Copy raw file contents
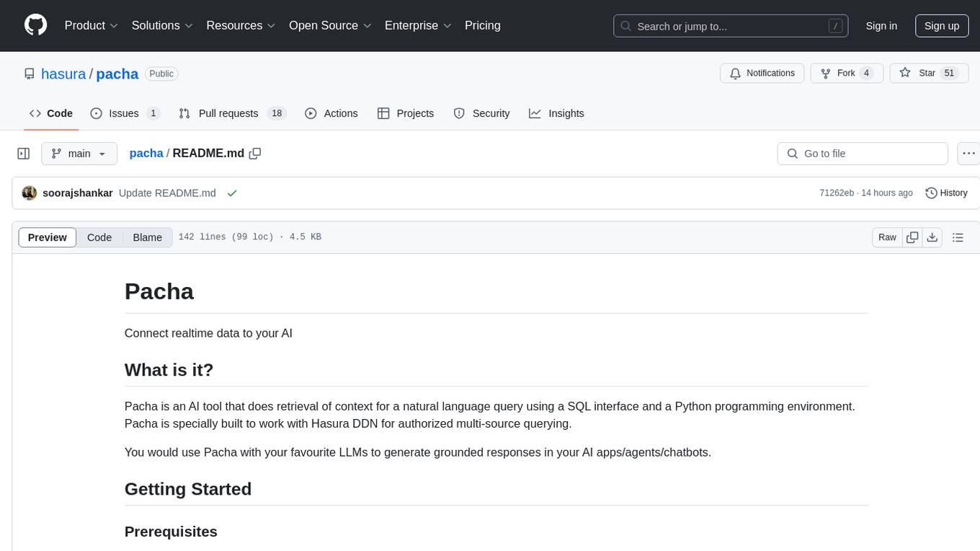This screenshot has height=551, width=980. (x=912, y=237)
